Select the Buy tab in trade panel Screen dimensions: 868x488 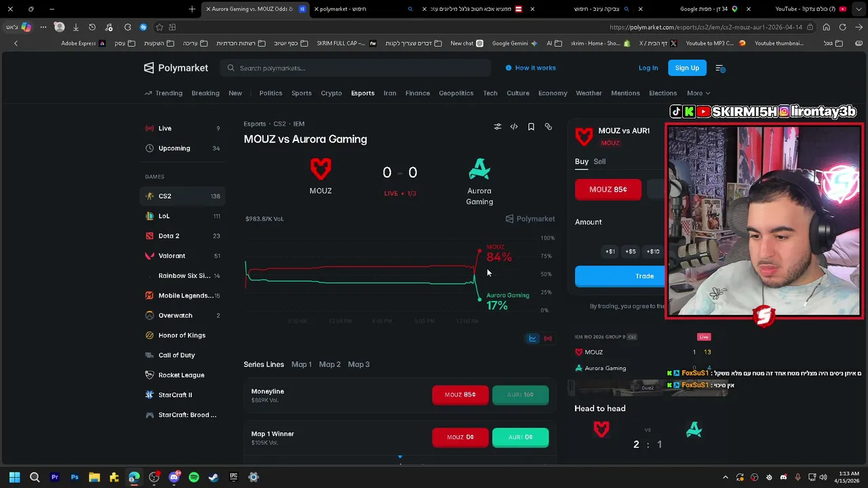pyautogui.click(x=581, y=161)
